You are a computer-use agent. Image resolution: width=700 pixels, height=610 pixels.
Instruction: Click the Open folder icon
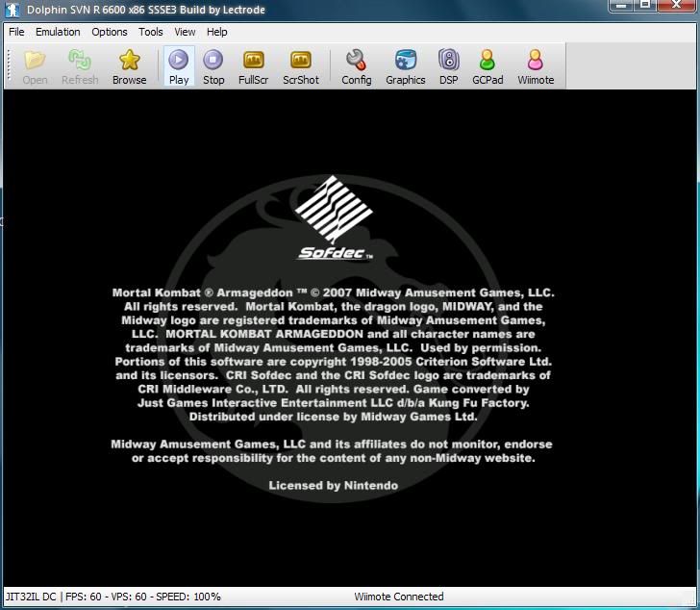[35, 66]
